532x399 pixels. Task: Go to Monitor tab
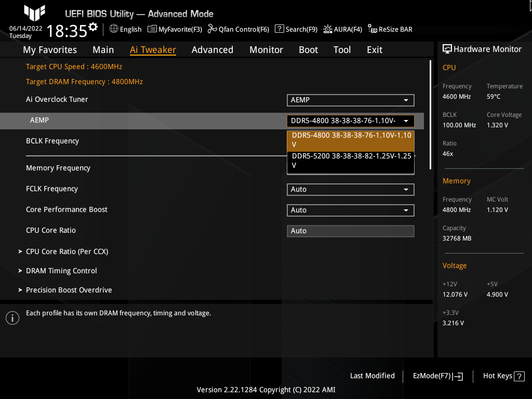tap(267, 50)
